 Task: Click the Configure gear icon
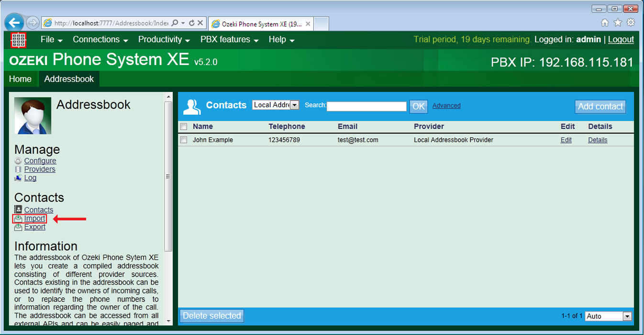pyautogui.click(x=18, y=161)
